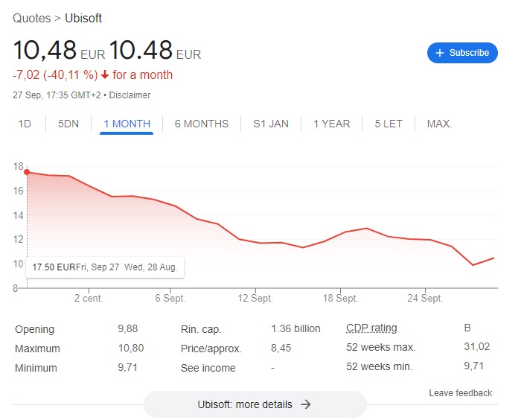The image size is (521, 420).
Task: Click the Maximum value 10,80
Action: (131, 348)
